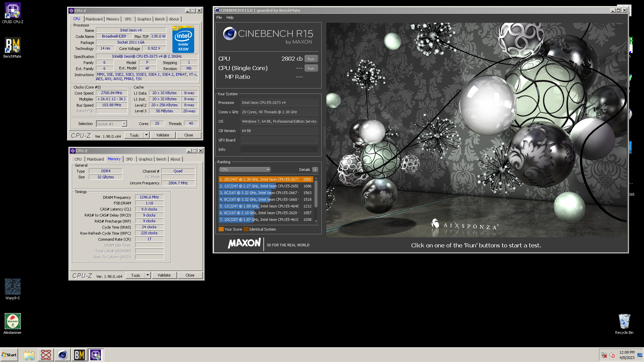The image size is (644, 362).
Task: Click Validate in the bottom CPU-Z window
Action: (164, 276)
